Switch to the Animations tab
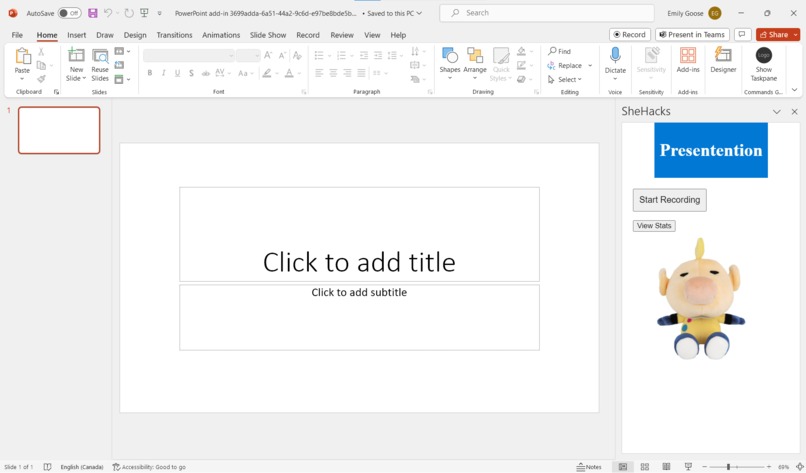 click(x=221, y=35)
